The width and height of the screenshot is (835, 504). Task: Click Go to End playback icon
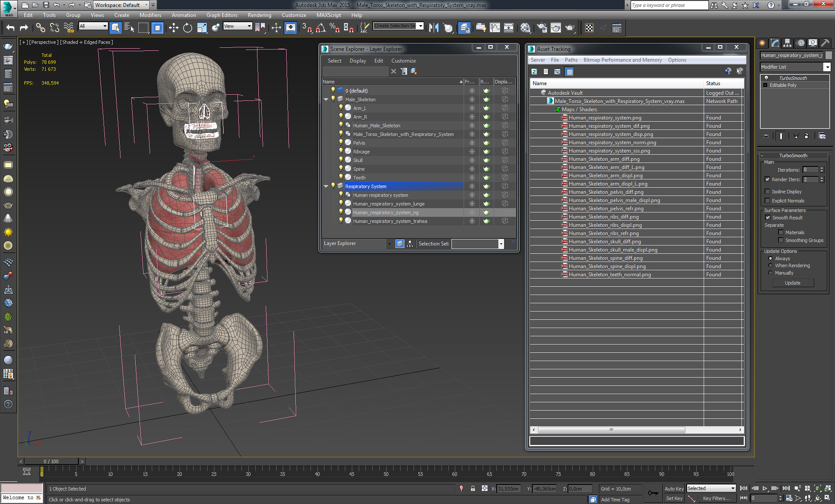pyautogui.click(x=786, y=488)
